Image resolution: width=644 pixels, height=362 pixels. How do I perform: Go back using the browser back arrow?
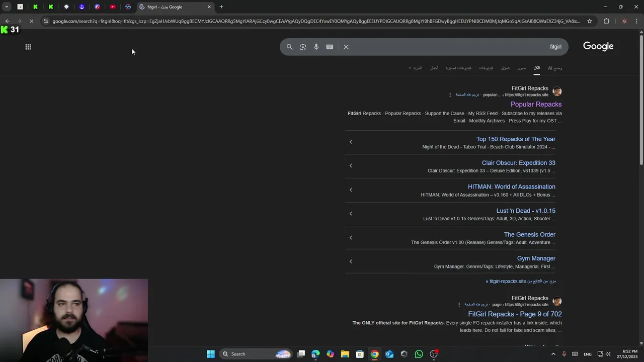click(7, 21)
